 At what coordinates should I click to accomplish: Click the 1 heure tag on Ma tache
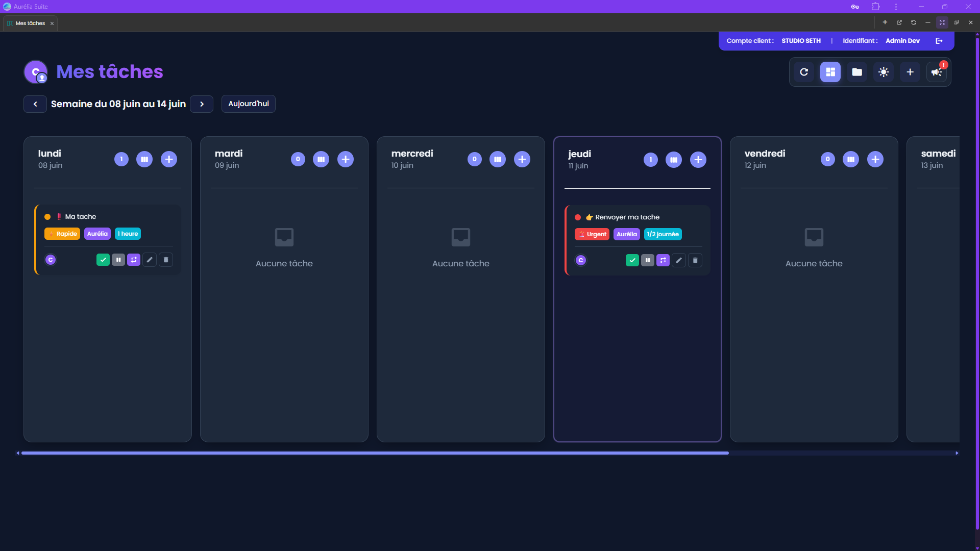pos(128,234)
